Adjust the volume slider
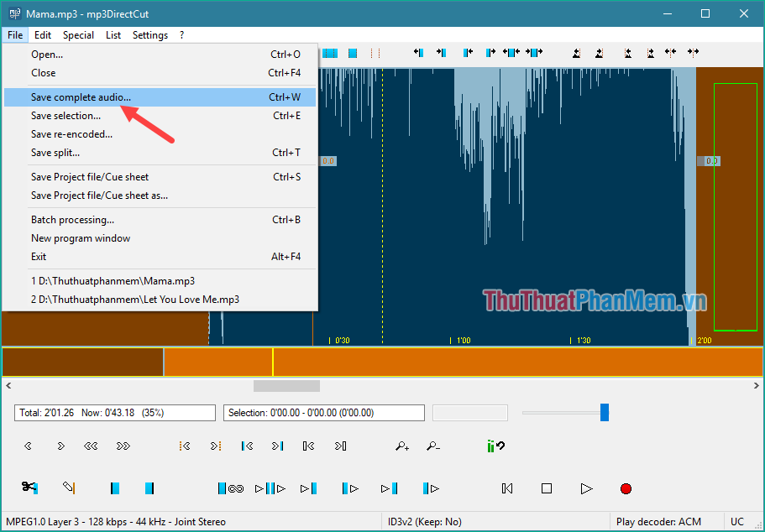 605,412
